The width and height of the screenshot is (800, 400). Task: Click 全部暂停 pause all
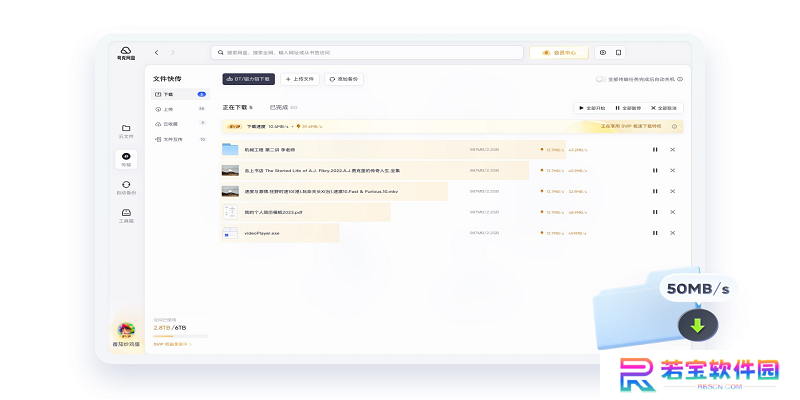point(628,108)
